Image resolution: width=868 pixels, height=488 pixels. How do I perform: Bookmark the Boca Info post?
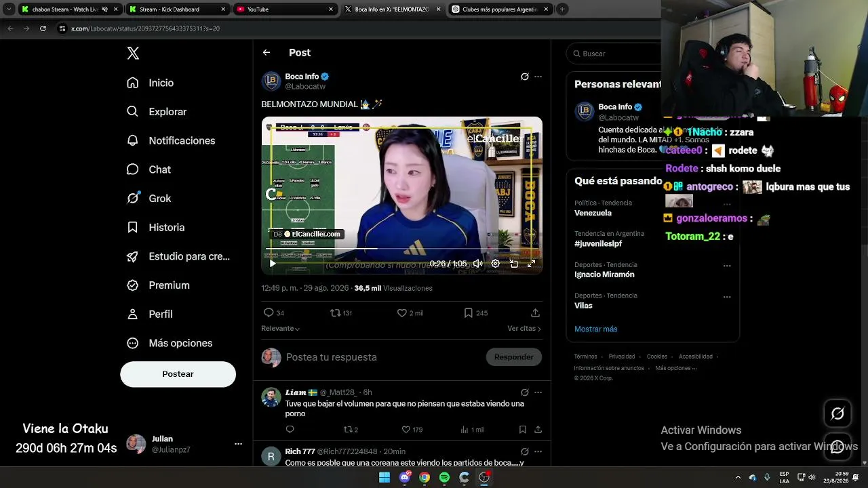(x=475, y=313)
